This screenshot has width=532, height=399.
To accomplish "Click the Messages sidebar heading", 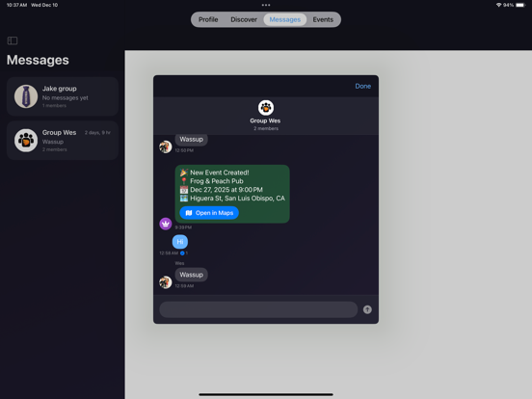I will (38, 60).
